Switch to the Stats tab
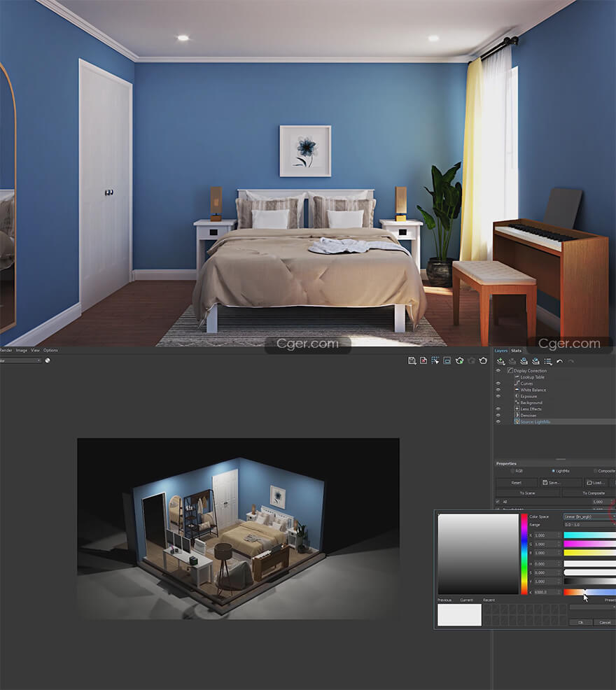616x690 pixels. [x=516, y=351]
